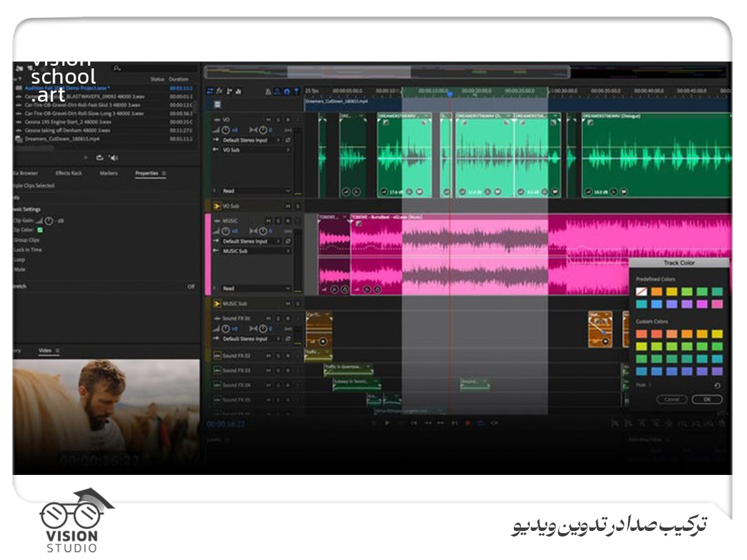
Task: Click the video track icon below toolbar
Action: tap(217, 104)
